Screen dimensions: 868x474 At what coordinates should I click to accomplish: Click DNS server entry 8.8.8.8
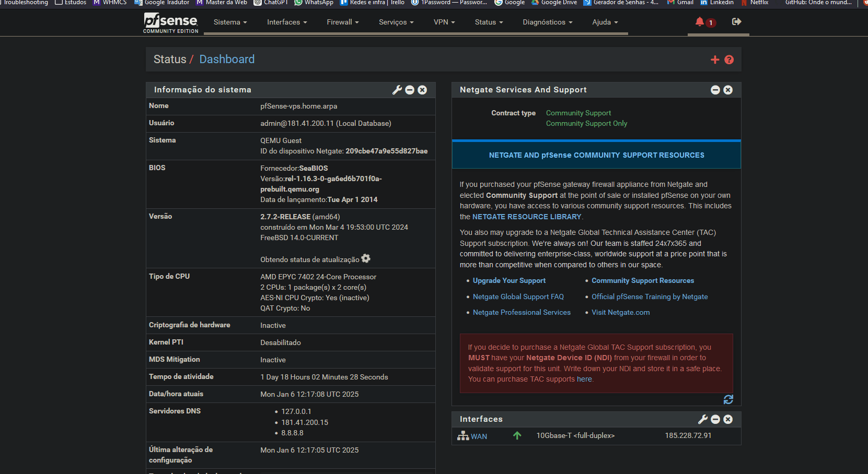292,433
